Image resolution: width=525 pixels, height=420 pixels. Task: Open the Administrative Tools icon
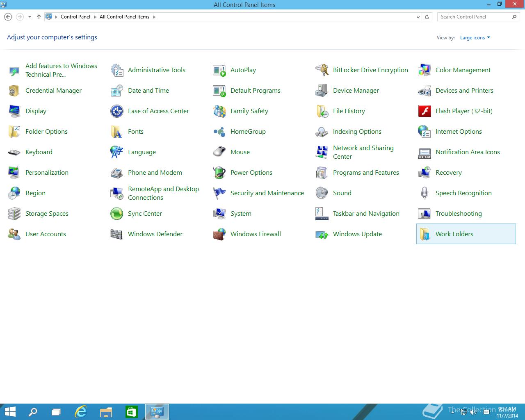coord(117,70)
